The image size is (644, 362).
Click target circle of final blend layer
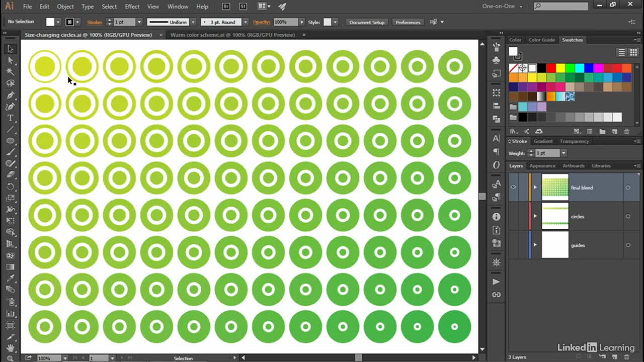628,188
